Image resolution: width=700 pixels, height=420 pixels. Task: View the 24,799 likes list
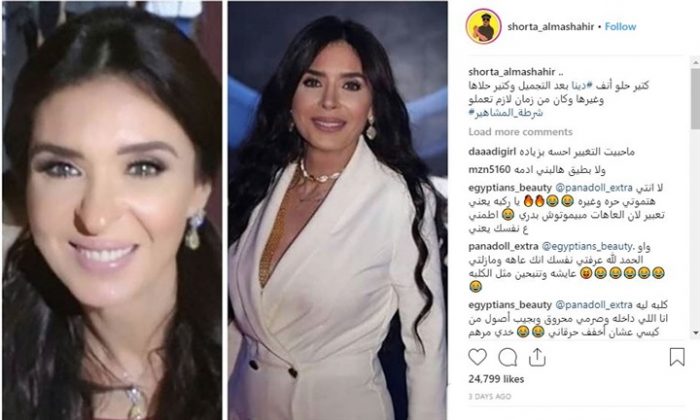[x=496, y=379]
